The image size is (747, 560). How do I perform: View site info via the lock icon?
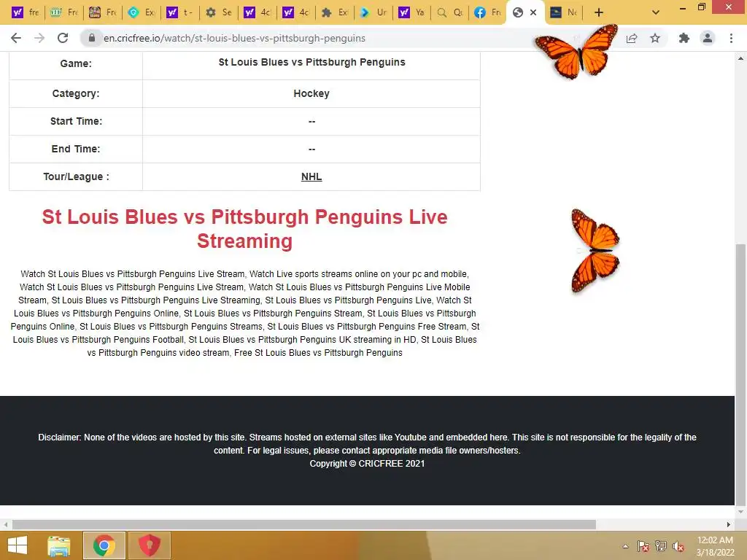point(92,38)
